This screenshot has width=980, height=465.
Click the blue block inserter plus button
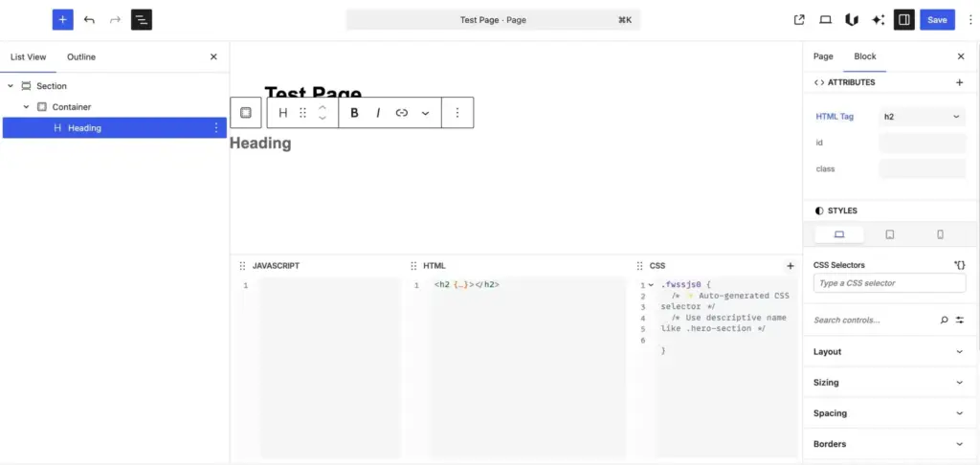[62, 19]
